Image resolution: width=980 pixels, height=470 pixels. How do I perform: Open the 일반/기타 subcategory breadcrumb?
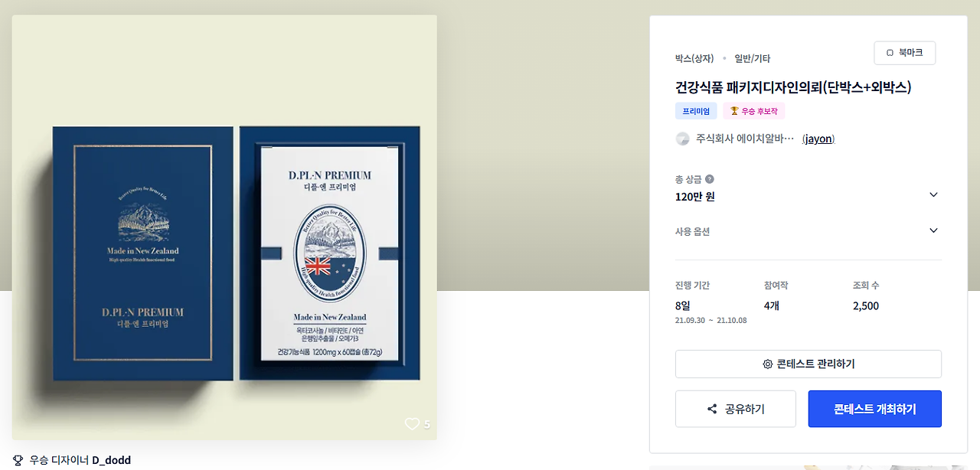753,58
